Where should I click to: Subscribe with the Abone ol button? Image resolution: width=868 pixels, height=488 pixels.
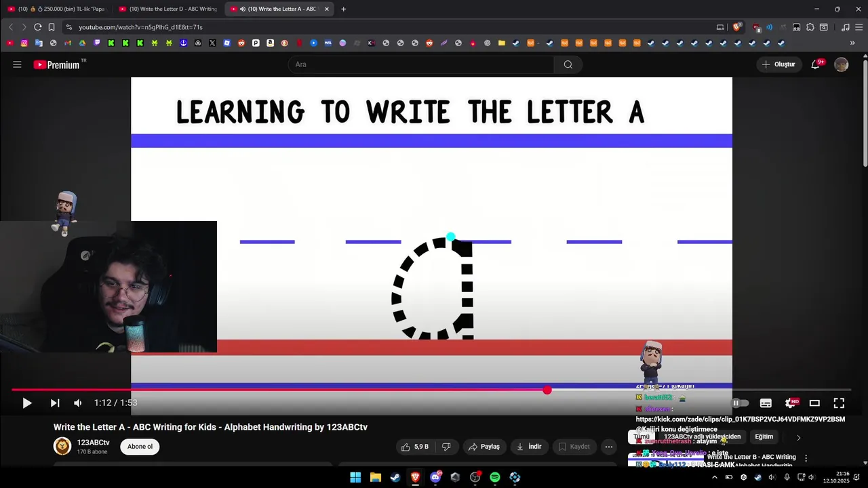(x=140, y=447)
